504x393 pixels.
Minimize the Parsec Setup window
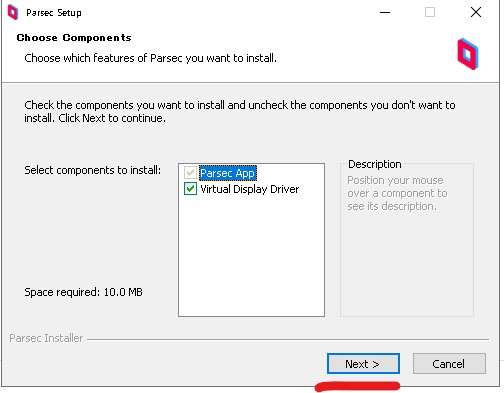385,12
